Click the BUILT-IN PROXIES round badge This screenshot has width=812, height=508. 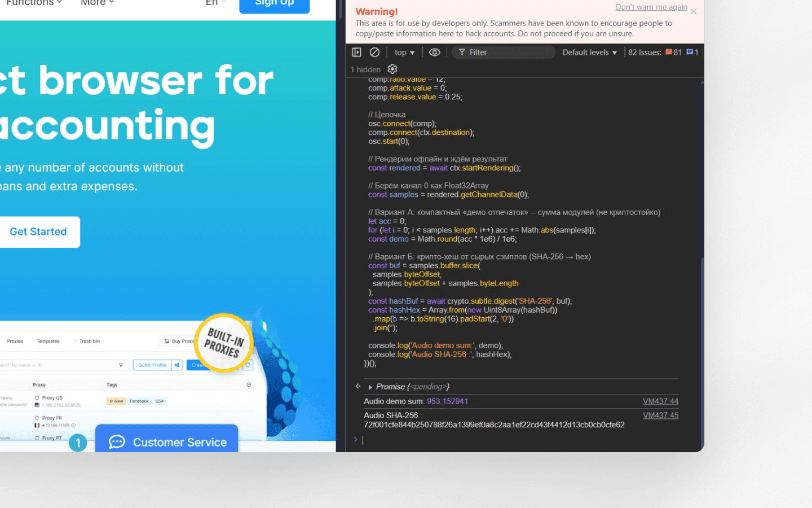[x=224, y=343]
